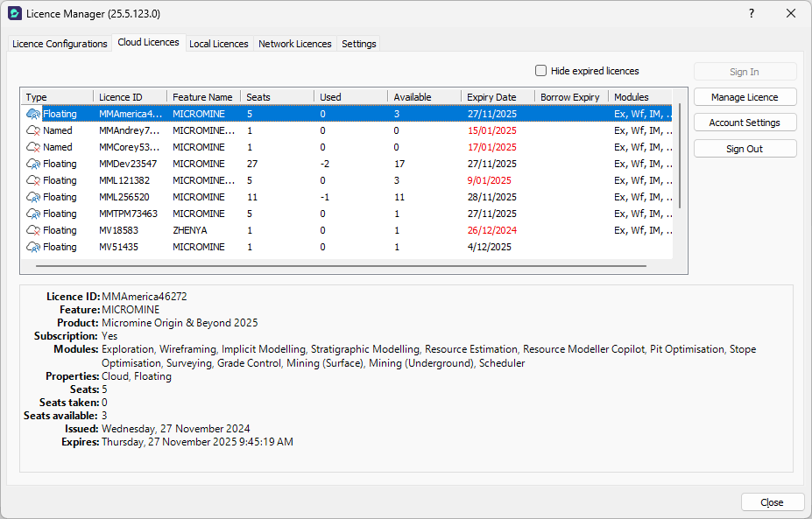This screenshot has width=812, height=519.
Task: Click the cloud icon of the MMAmerica4 licence row
Action: [33, 114]
